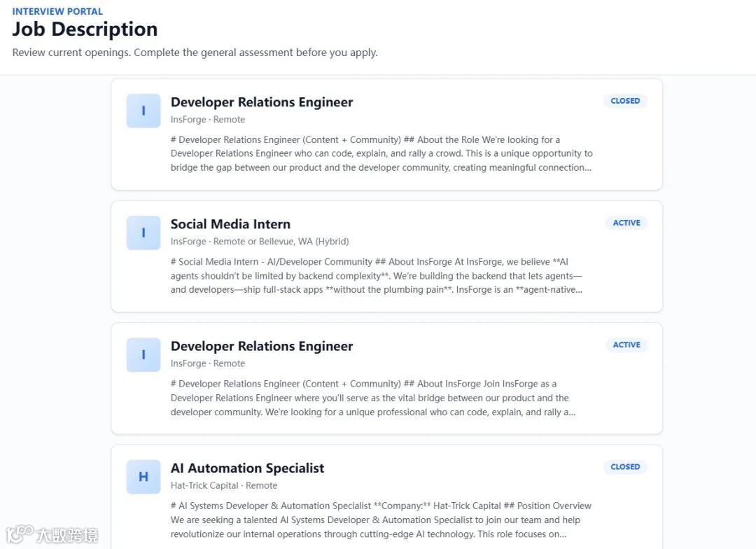Click the CLOSED badge on AI Automation Specialist
The width and height of the screenshot is (756, 549).
coord(625,467)
